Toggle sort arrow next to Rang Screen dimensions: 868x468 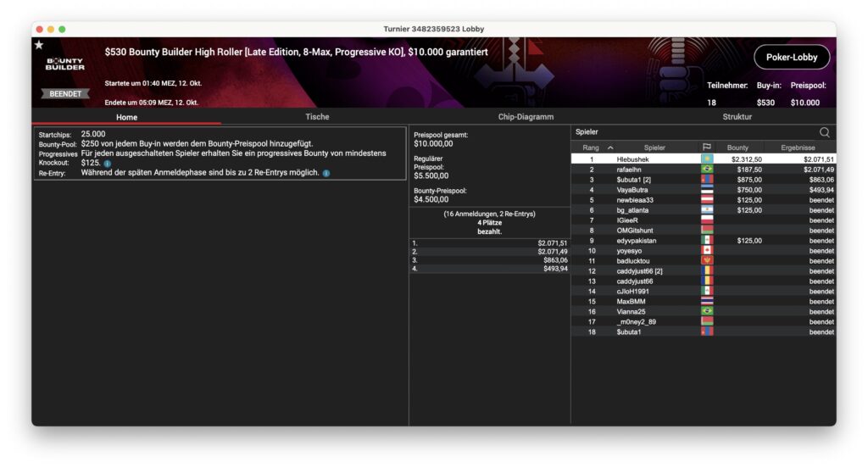coord(610,148)
